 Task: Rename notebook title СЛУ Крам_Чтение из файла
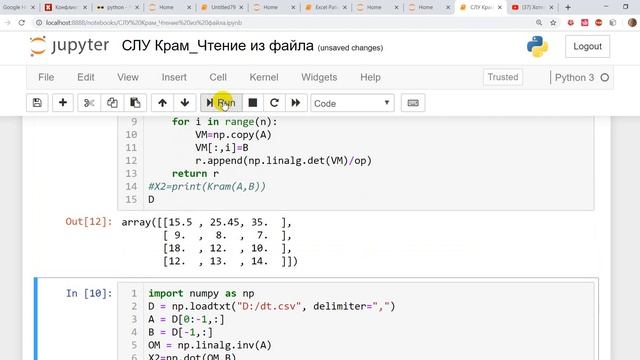click(x=218, y=46)
